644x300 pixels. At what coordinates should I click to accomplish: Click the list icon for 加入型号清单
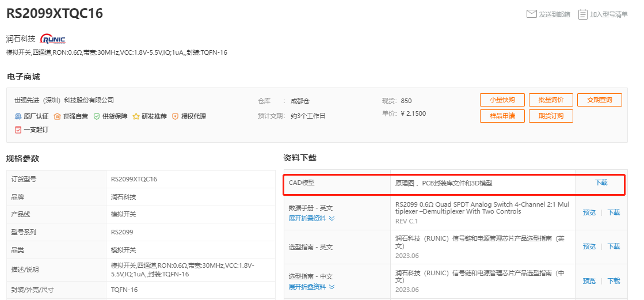583,14
